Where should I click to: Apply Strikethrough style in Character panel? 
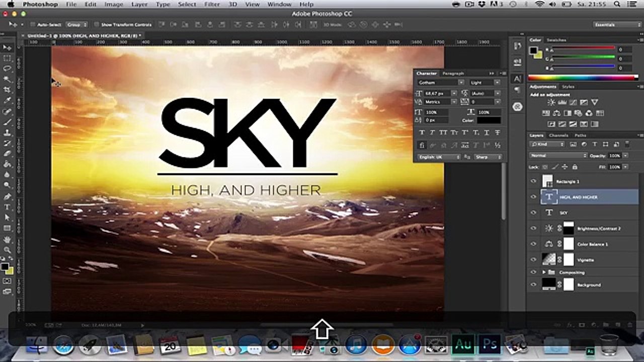[497, 133]
